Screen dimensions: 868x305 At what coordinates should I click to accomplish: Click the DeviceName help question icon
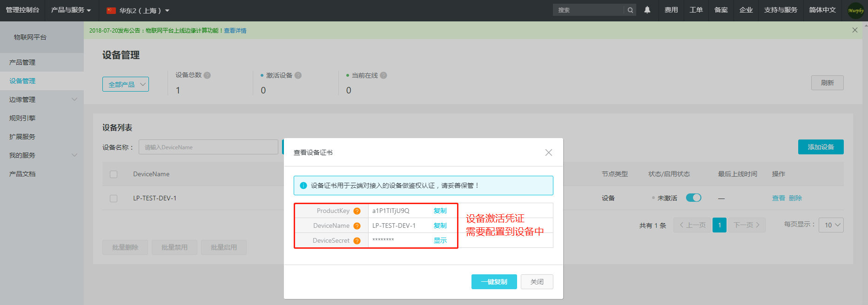click(357, 226)
